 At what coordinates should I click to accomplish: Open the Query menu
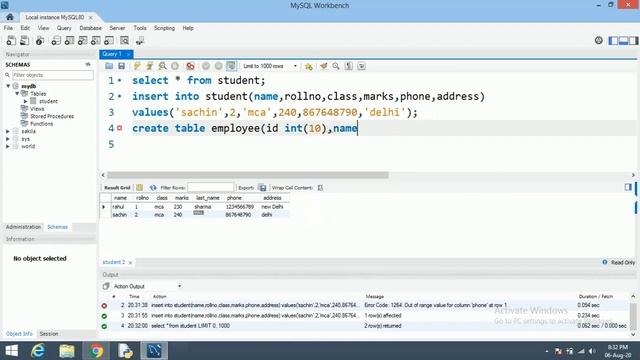[x=64, y=28]
